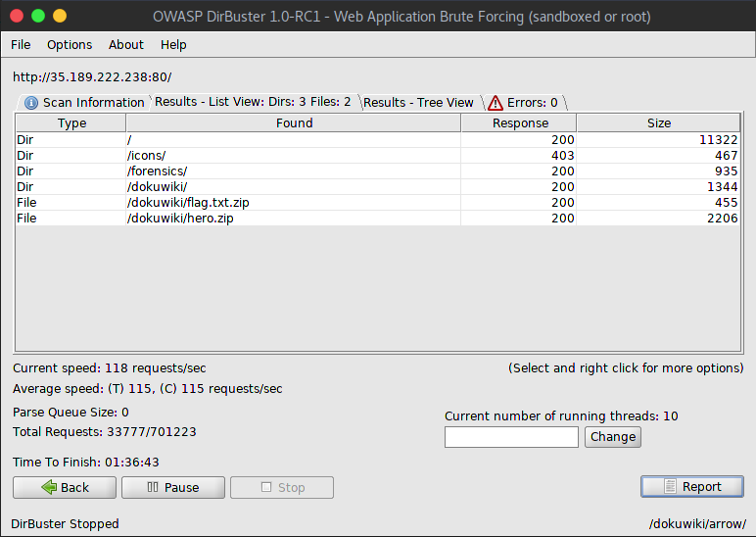The width and height of the screenshot is (756, 537).
Task: Click the green window button in title bar
Action: (38, 16)
